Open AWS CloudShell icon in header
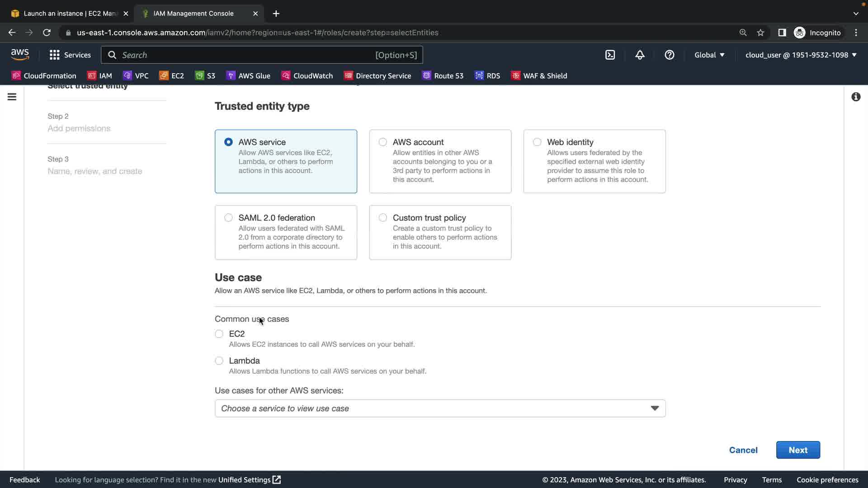This screenshot has height=488, width=868. click(x=610, y=55)
